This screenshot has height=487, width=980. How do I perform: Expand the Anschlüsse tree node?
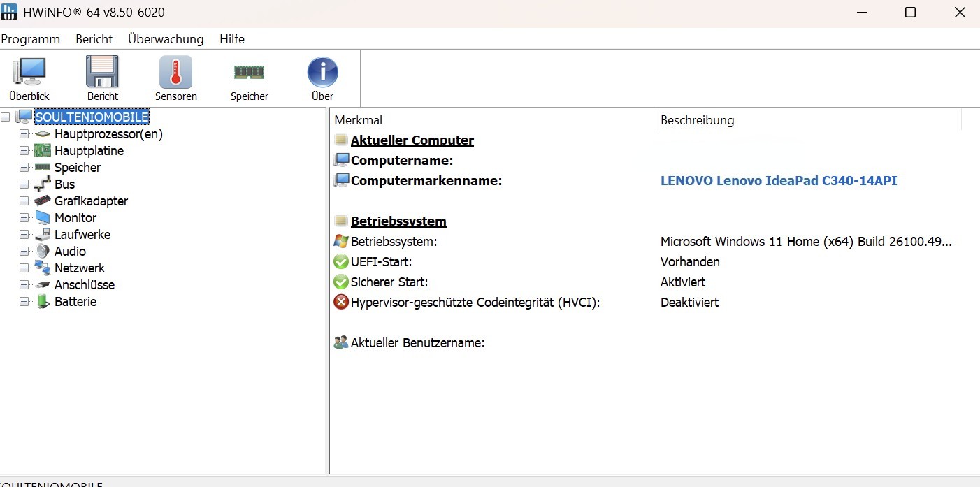point(24,284)
